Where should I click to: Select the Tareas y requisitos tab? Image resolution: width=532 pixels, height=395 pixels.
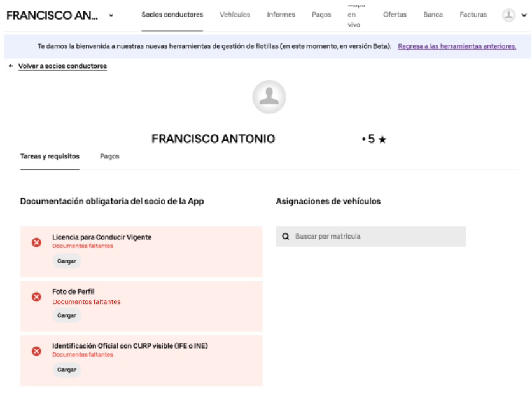click(x=50, y=156)
